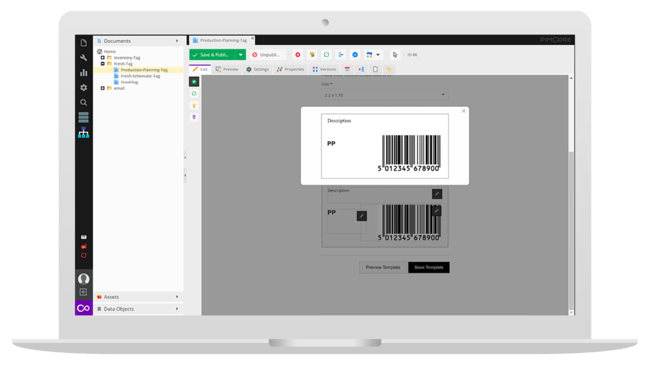Collapse the Documents panel arrow

177,41
